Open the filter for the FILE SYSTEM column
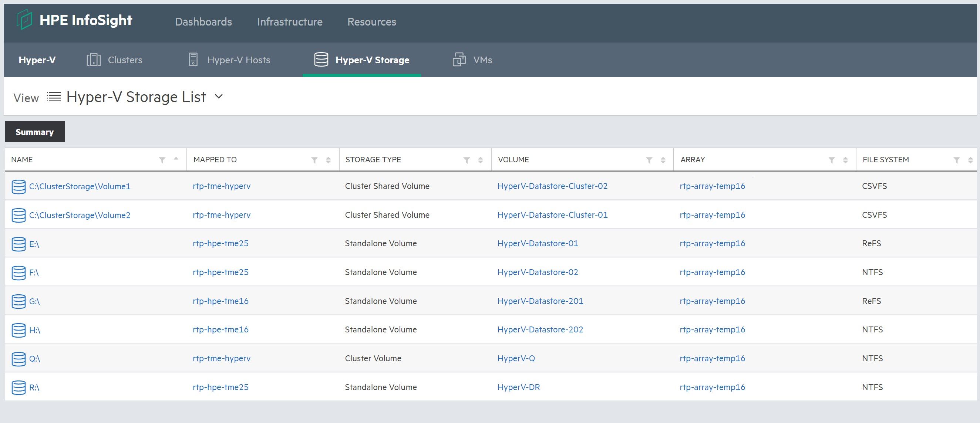The image size is (980, 423). (x=956, y=160)
